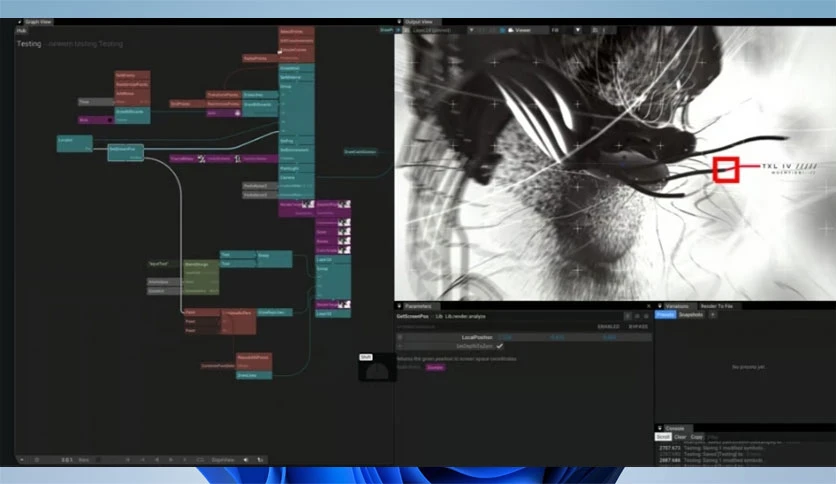
Task: Click the magenta Example button
Action: tap(435, 367)
